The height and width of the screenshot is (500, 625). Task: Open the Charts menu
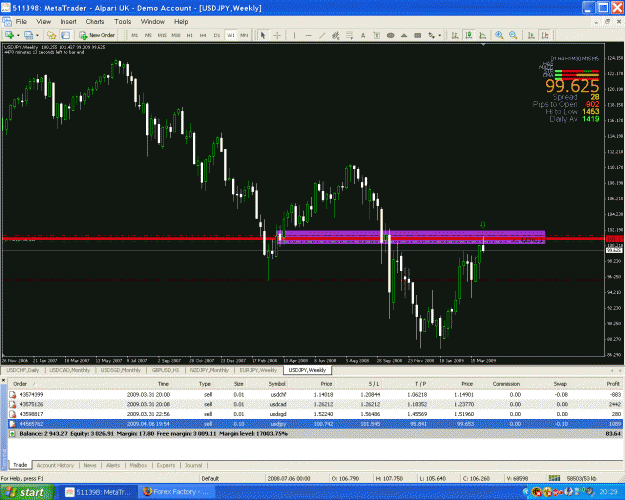[x=95, y=22]
